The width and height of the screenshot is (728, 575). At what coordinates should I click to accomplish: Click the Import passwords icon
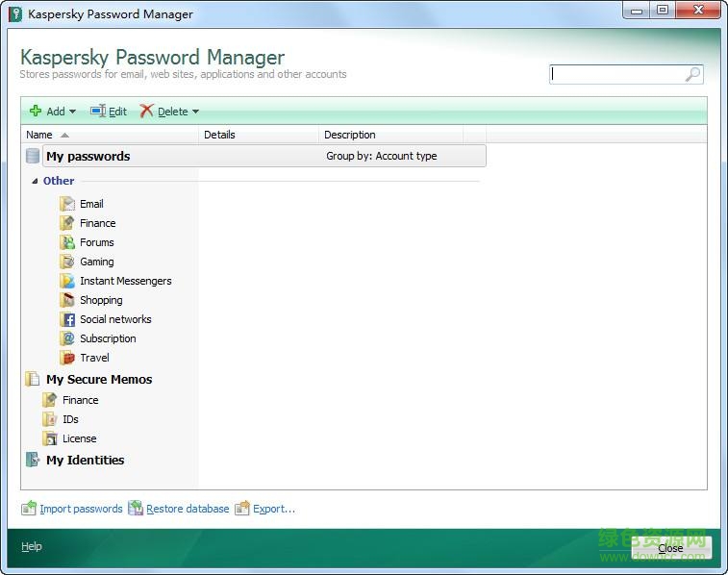[x=29, y=508]
